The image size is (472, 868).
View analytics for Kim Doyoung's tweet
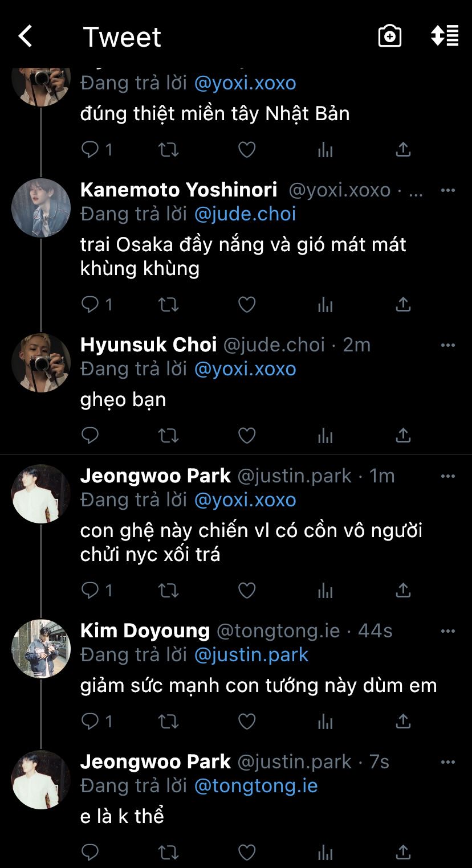(325, 722)
